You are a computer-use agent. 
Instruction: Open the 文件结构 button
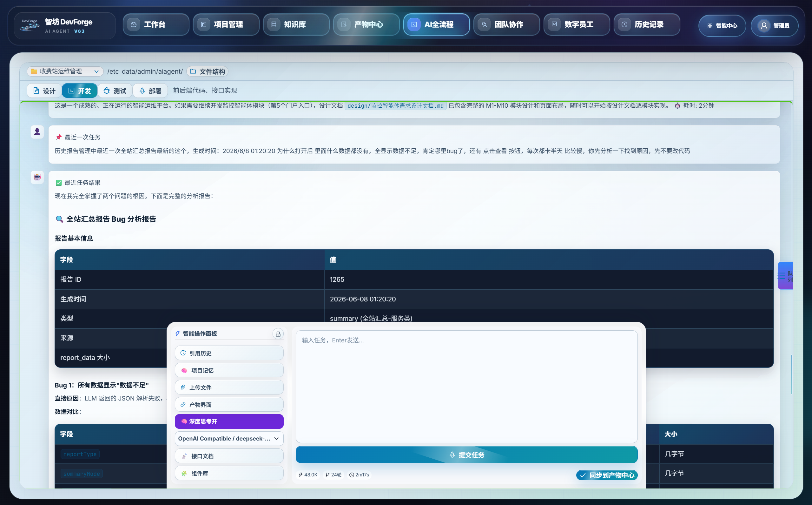[208, 71]
